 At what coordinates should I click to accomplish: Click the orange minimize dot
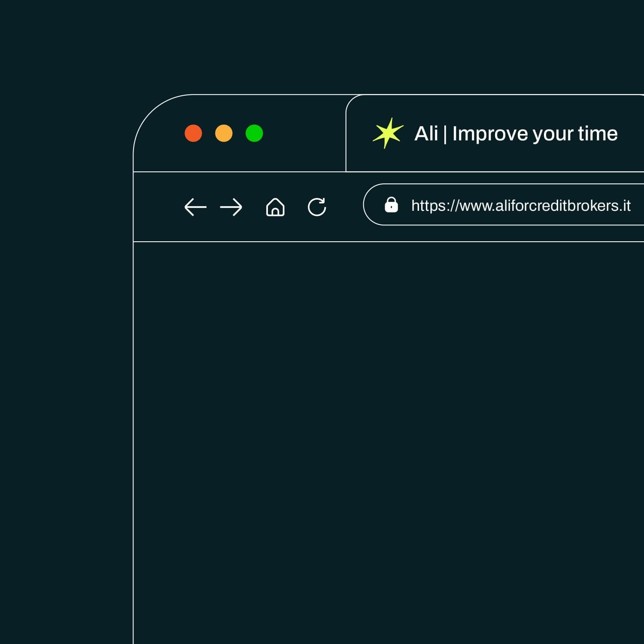point(224,134)
